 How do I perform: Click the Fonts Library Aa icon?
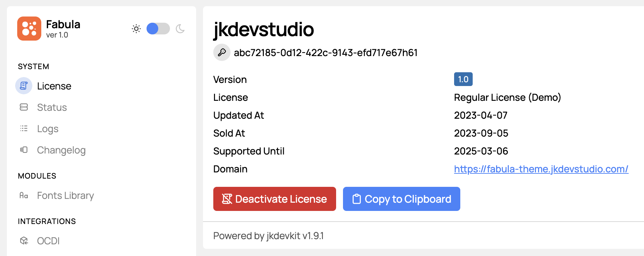coord(24,195)
